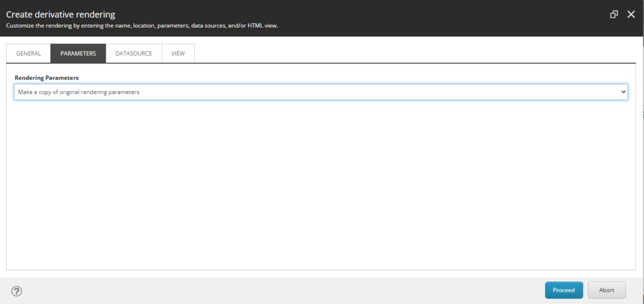Click the 'Customize the rendering' description text
644x304 pixels.
click(x=142, y=26)
